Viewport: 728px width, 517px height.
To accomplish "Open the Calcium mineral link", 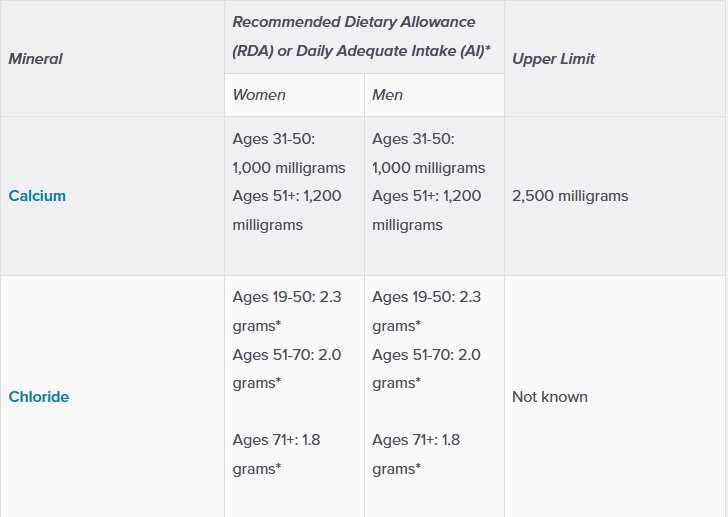I will pyautogui.click(x=37, y=196).
